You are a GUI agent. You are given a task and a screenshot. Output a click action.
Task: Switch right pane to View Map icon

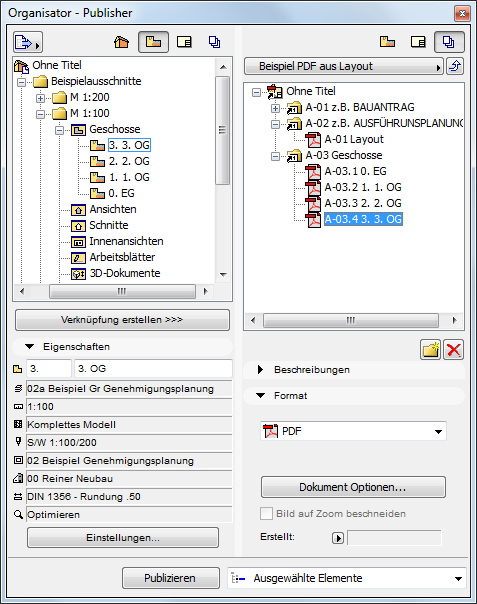tap(387, 41)
